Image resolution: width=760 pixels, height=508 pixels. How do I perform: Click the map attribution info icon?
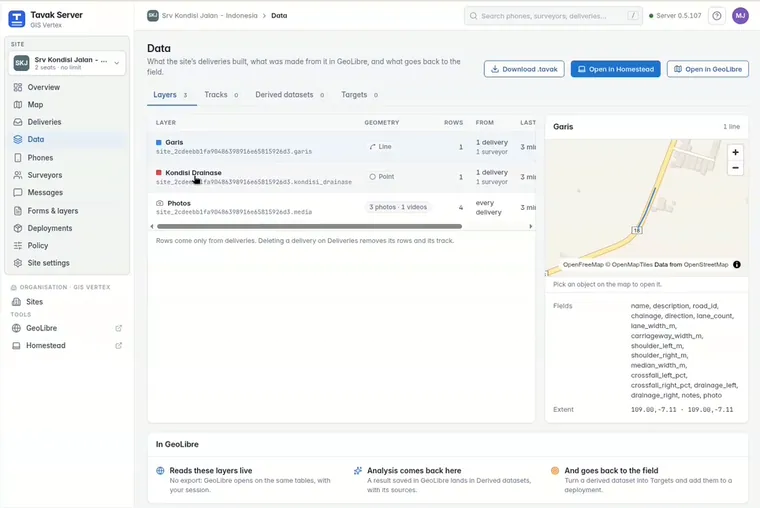coord(737,265)
